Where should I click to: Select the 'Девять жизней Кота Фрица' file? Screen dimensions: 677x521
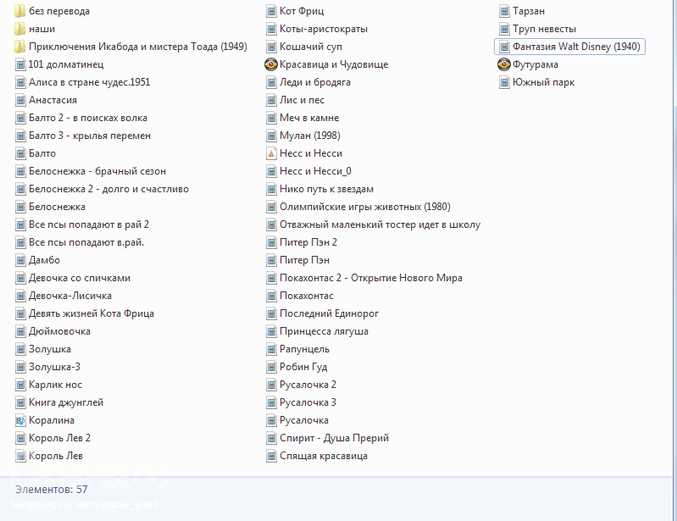(91, 314)
